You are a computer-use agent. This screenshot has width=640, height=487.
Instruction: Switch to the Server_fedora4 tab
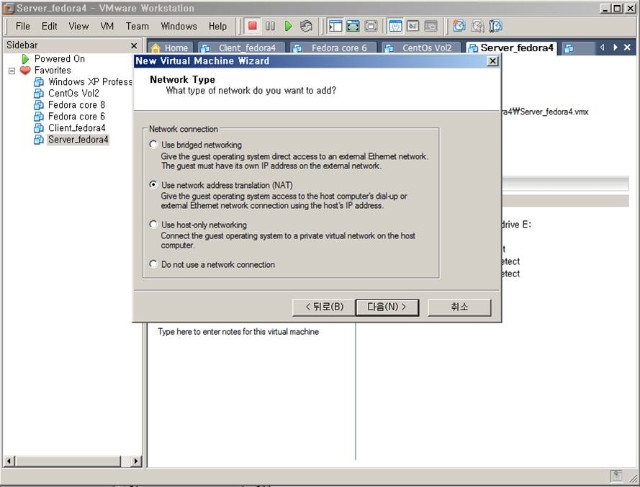point(512,48)
